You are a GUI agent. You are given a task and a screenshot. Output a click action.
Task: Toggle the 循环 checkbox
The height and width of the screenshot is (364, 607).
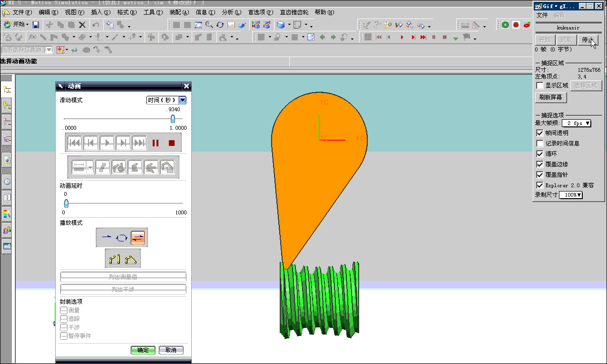[540, 154]
